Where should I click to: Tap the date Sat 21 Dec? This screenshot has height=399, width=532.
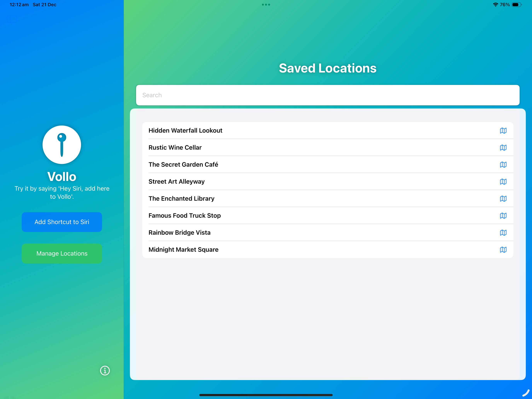coord(44,5)
